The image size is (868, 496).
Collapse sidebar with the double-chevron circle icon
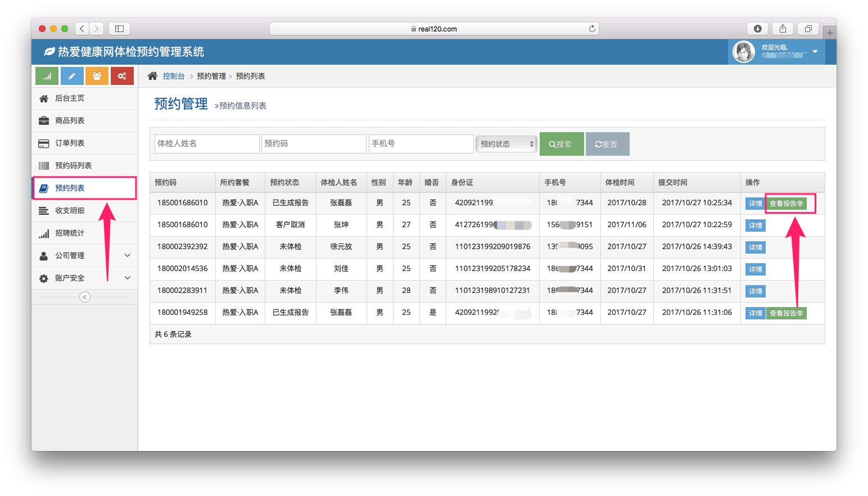85,297
